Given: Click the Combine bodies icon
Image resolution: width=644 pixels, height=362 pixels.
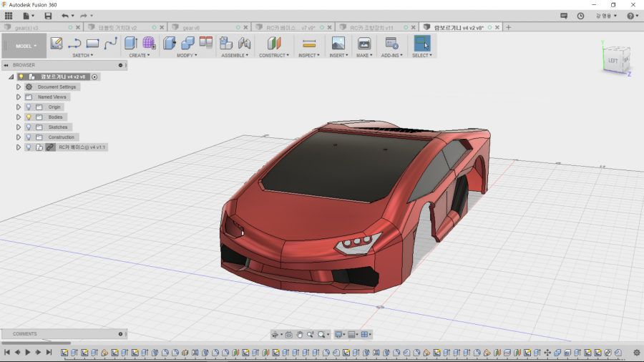Looking at the screenshot, I should click(187, 43).
